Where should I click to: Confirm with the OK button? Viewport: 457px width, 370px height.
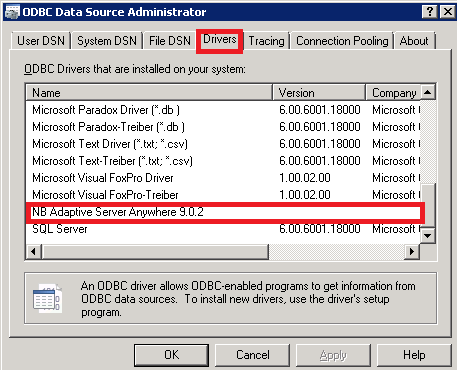coord(171,355)
